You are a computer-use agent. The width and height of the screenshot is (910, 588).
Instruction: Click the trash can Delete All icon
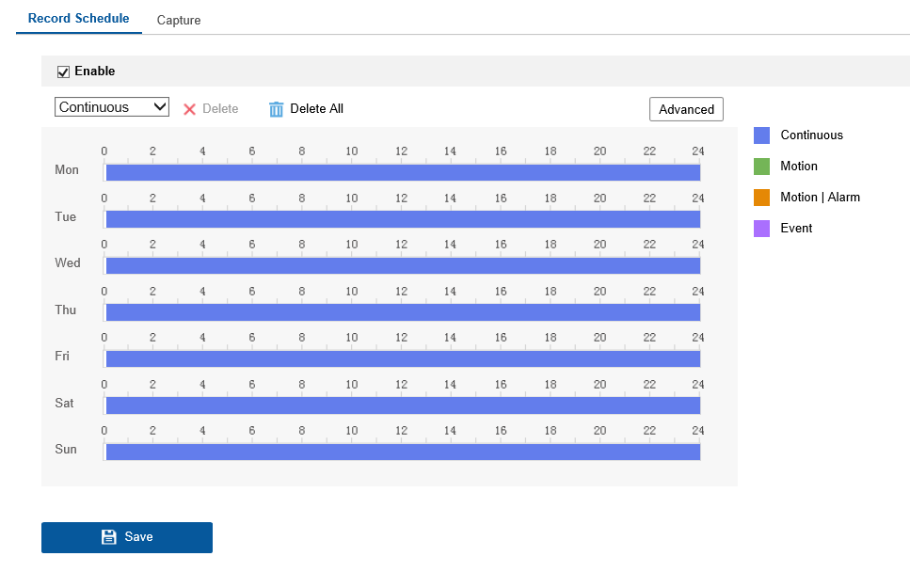[276, 109]
